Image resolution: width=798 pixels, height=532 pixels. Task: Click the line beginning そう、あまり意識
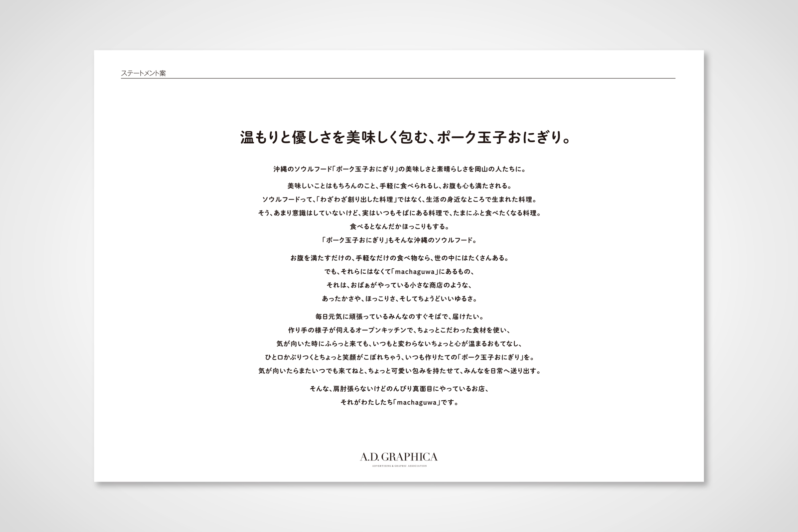point(399,213)
